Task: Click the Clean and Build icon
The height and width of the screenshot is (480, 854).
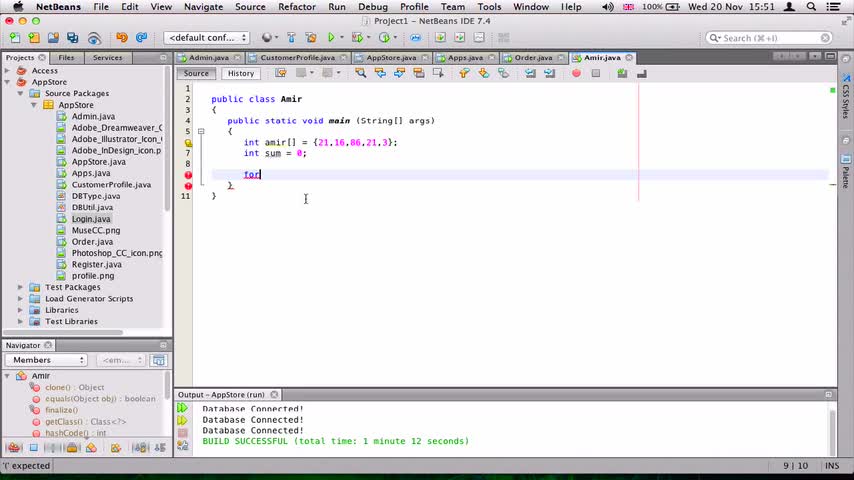Action: 311,38
